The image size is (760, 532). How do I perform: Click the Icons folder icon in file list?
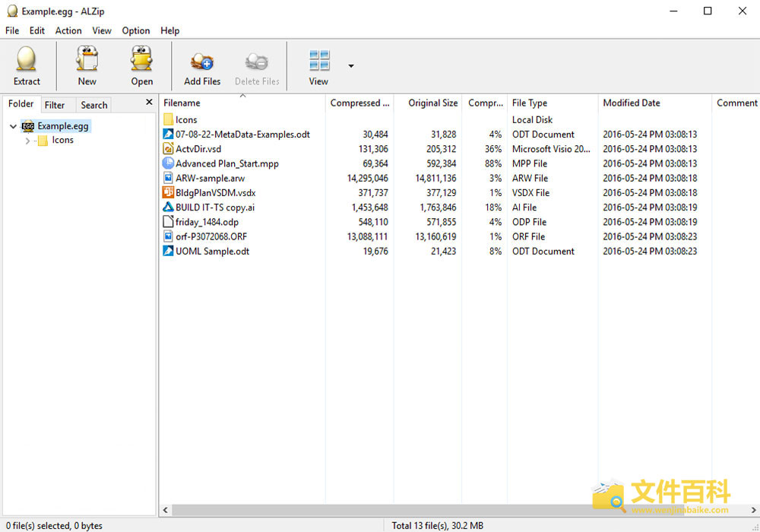168,119
